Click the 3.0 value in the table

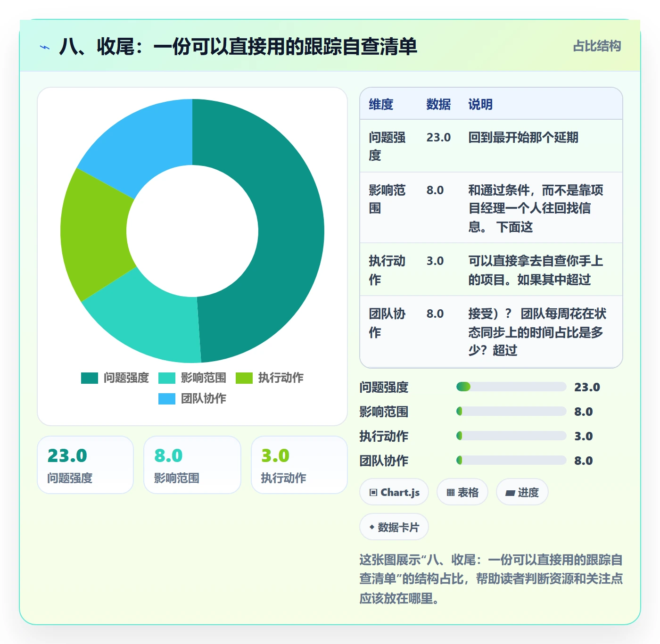point(435,261)
